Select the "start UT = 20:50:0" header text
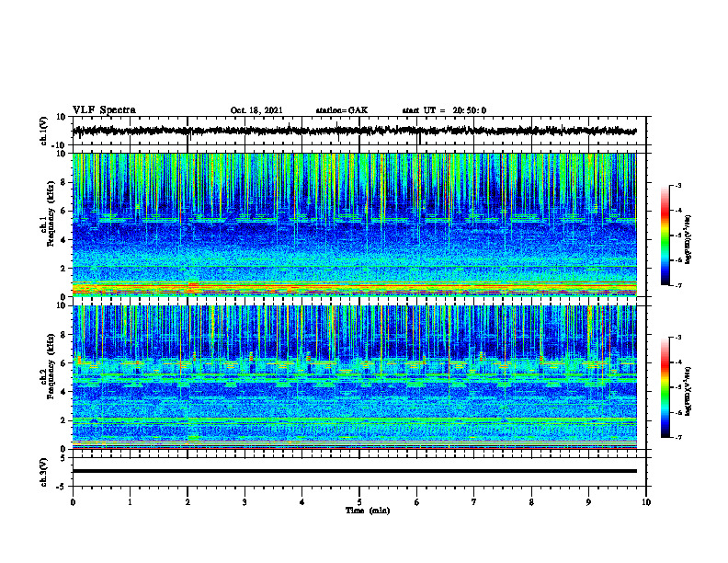The width and height of the screenshot is (728, 563). coord(444,110)
